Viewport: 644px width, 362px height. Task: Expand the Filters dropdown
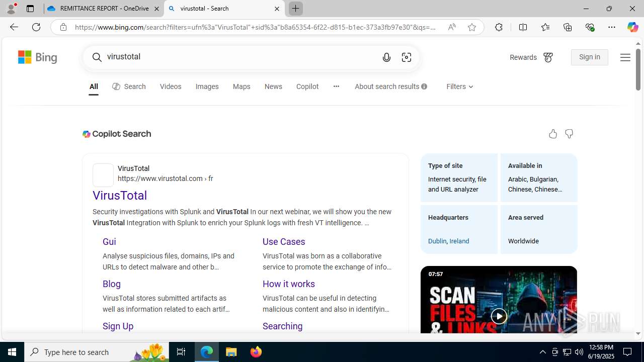tap(459, 86)
